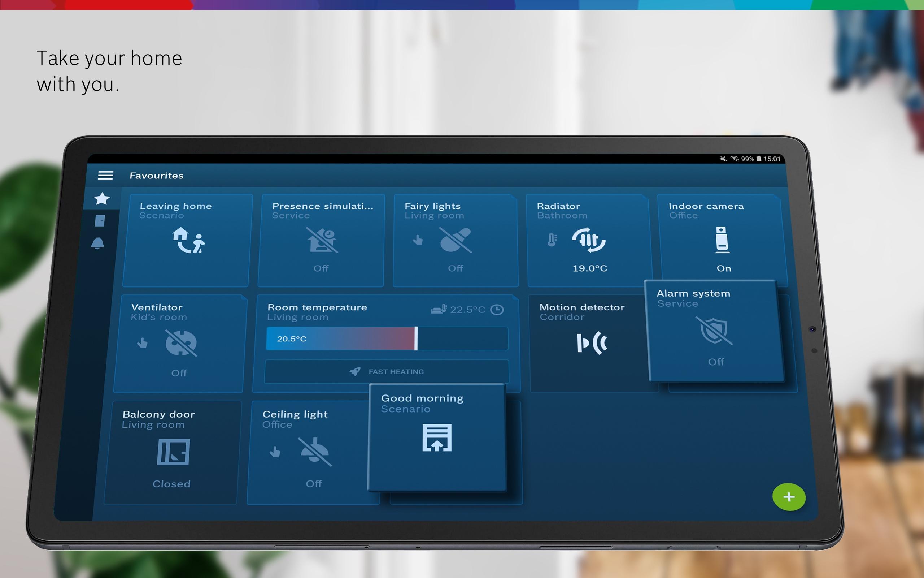Click the Room temperature sensor icon
This screenshot has width=924, height=578.
click(439, 309)
